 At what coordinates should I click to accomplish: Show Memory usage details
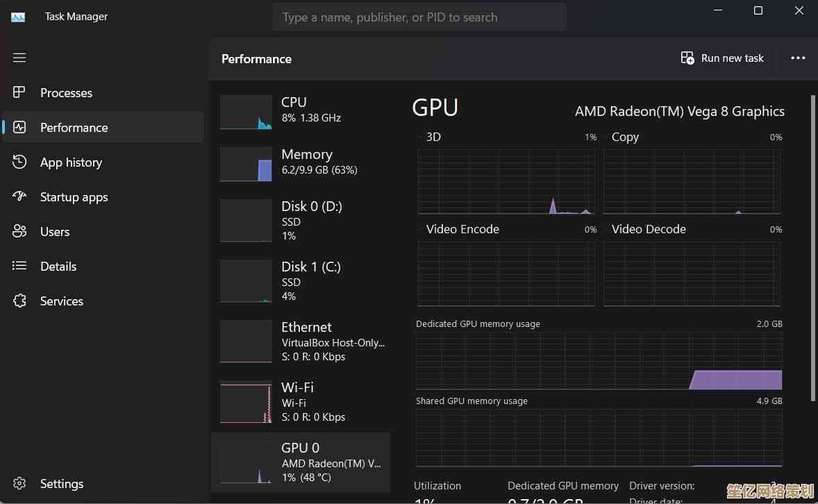point(301,162)
